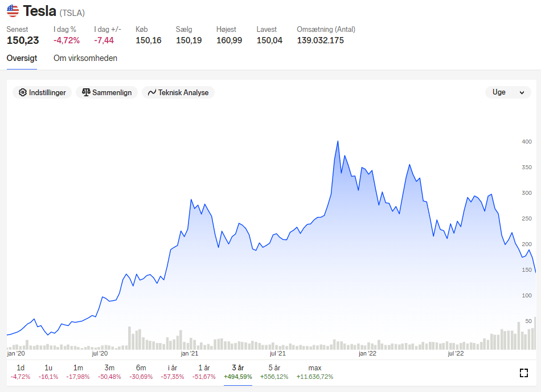
Task: Select the 1m time range
Action: [x=78, y=372]
